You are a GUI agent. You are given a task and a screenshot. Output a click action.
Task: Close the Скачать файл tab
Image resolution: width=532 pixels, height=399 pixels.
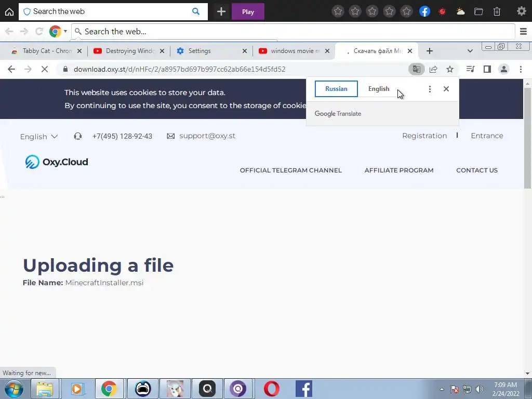410,51
